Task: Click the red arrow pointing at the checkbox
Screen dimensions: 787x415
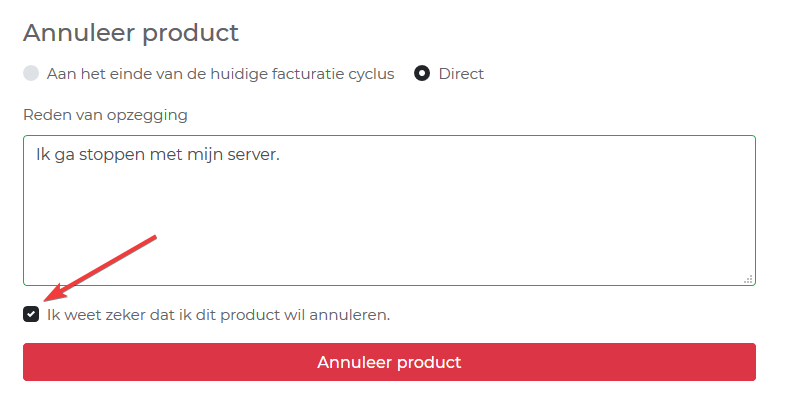Action: [100, 267]
